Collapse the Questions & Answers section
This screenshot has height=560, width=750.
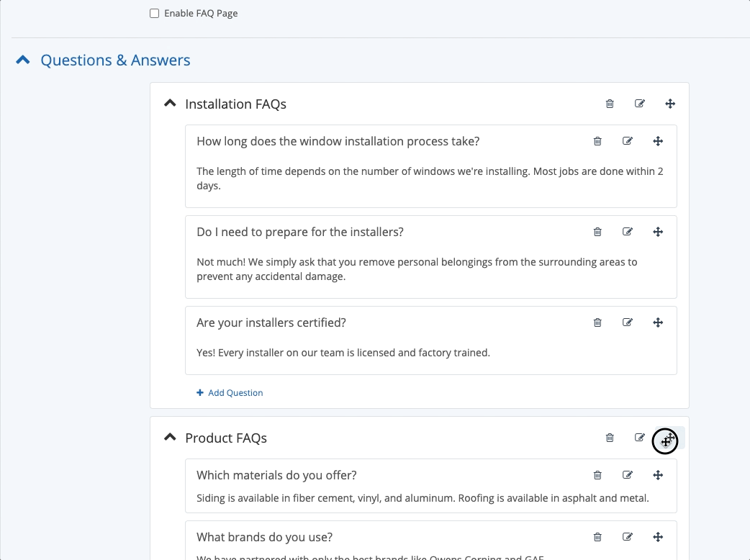click(x=23, y=60)
